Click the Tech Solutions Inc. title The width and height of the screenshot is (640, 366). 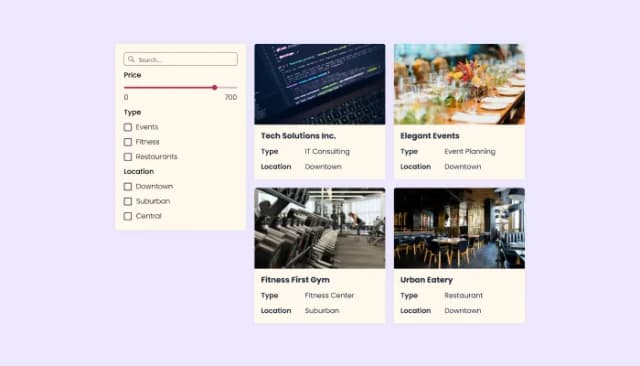point(298,135)
